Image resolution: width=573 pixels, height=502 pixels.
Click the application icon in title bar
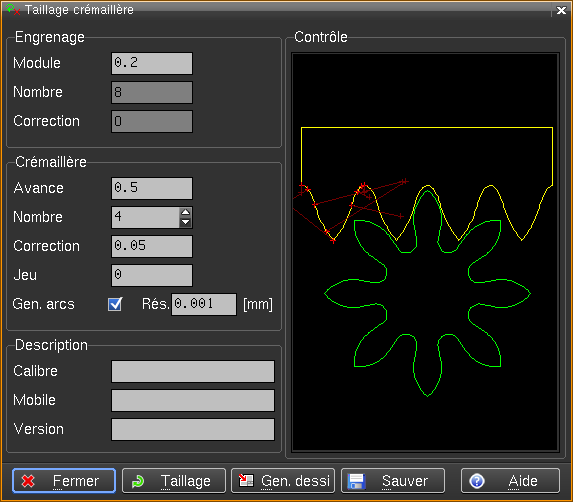13,9
